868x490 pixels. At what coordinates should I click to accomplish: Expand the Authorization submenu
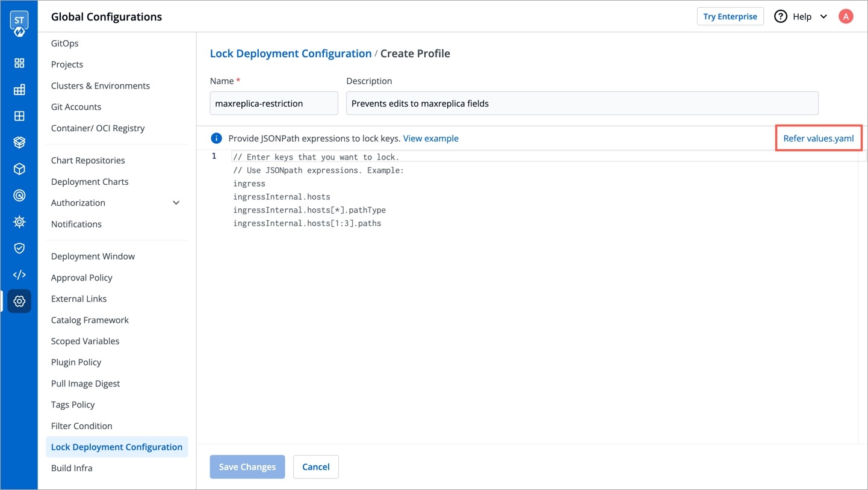coord(176,203)
